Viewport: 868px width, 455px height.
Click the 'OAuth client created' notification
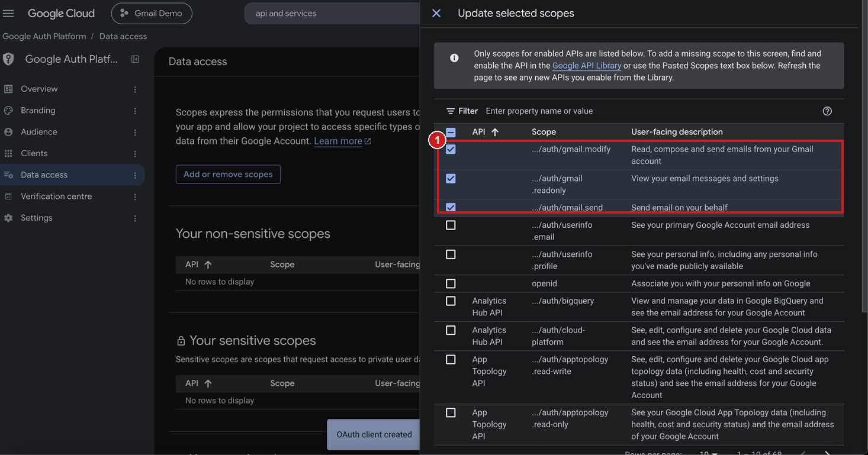pos(374,434)
